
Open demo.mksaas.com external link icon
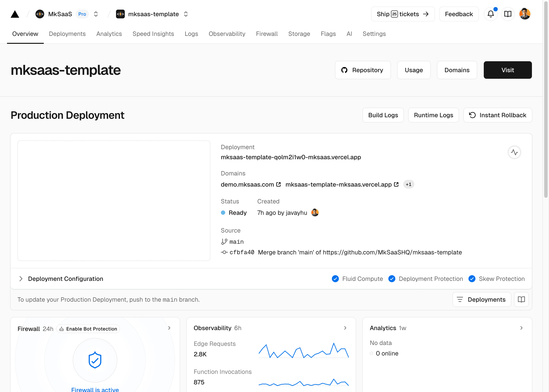[278, 184]
